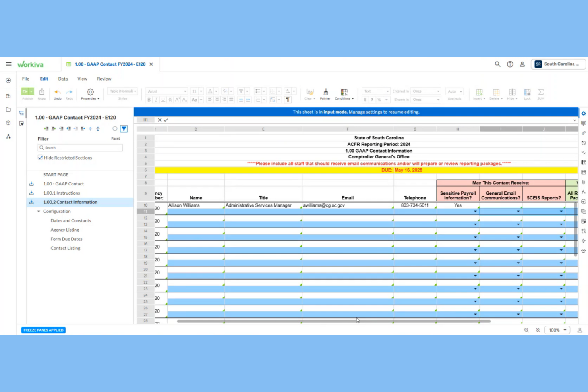This screenshot has height=392, width=588.
Task: Expand the formula bar chevron
Action: pyautogui.click(x=574, y=120)
